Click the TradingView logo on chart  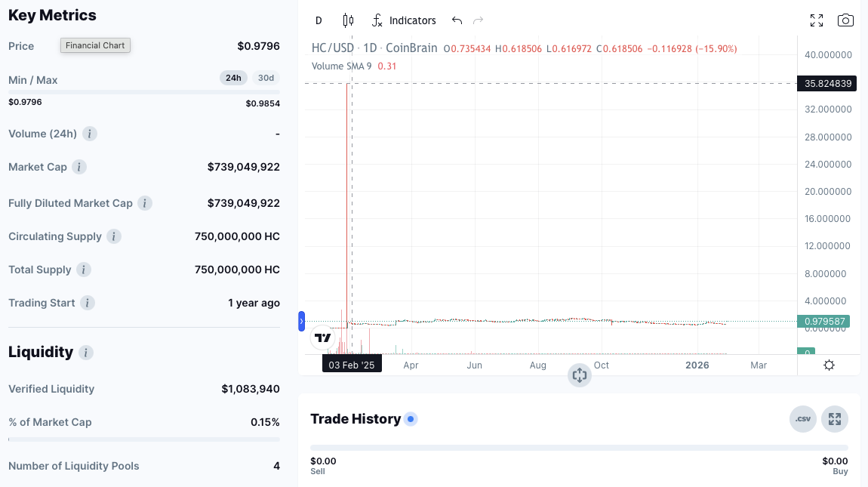click(323, 338)
